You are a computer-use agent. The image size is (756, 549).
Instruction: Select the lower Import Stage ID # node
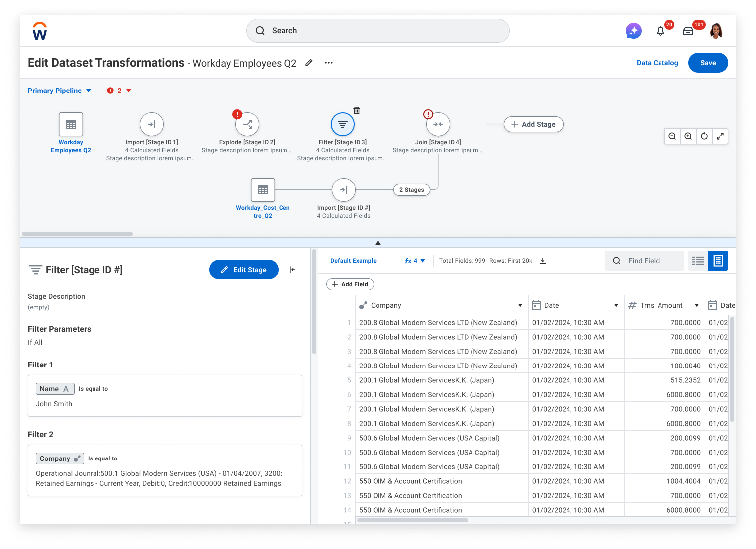pyautogui.click(x=344, y=190)
